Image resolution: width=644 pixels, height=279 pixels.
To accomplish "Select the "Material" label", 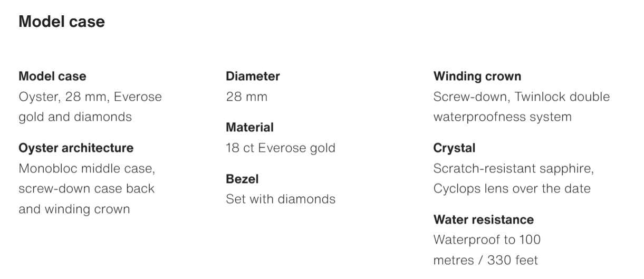I will click(249, 127).
